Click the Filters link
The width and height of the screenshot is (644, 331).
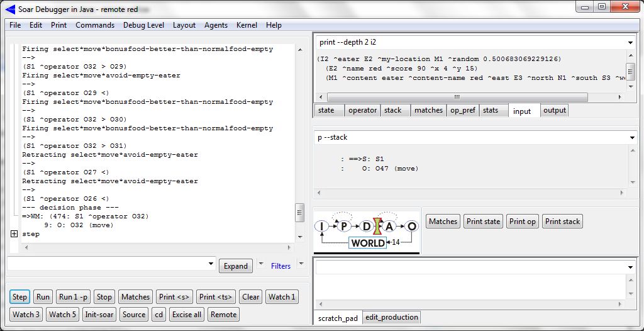[x=280, y=266]
